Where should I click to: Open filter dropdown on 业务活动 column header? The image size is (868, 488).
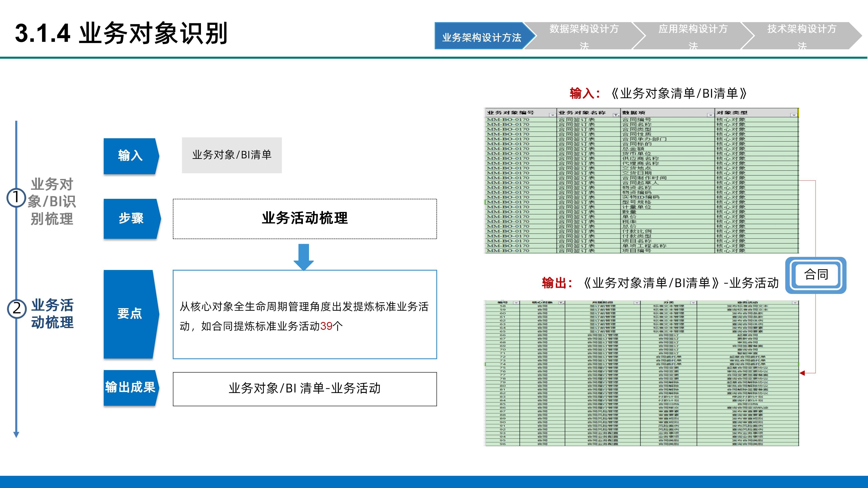tap(795, 303)
